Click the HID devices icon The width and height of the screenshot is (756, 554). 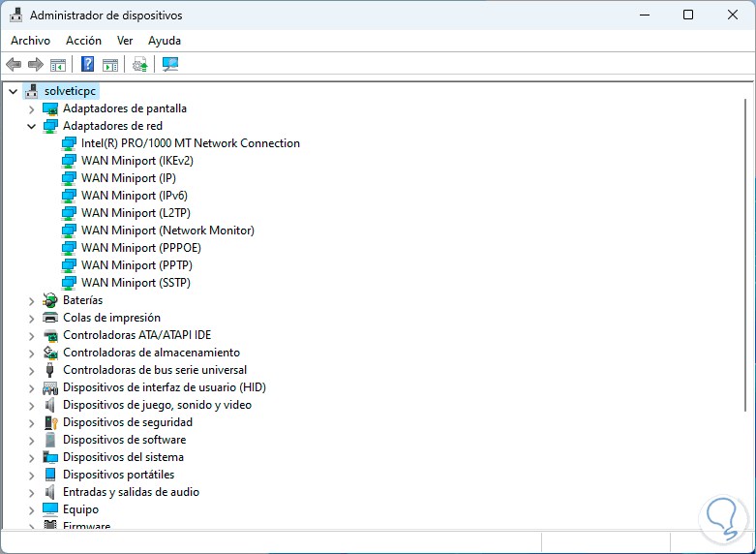(x=50, y=387)
